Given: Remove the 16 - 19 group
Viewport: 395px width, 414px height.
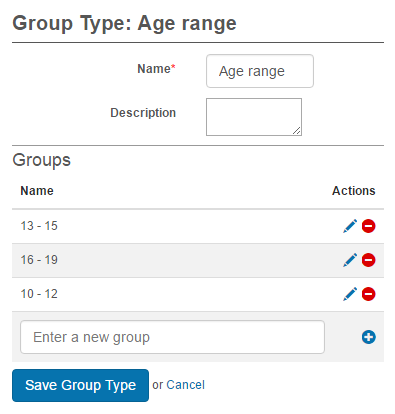Looking at the screenshot, I should [x=369, y=260].
